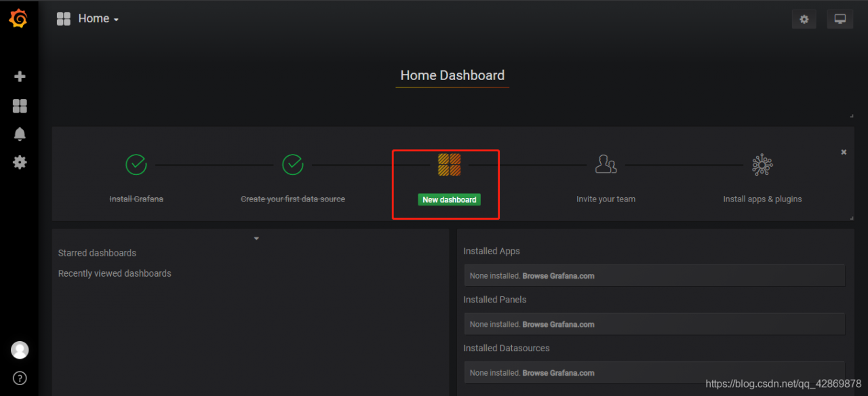Viewport: 868px width, 396px height.
Task: Click the Install apps & plugins icon
Action: (x=762, y=165)
